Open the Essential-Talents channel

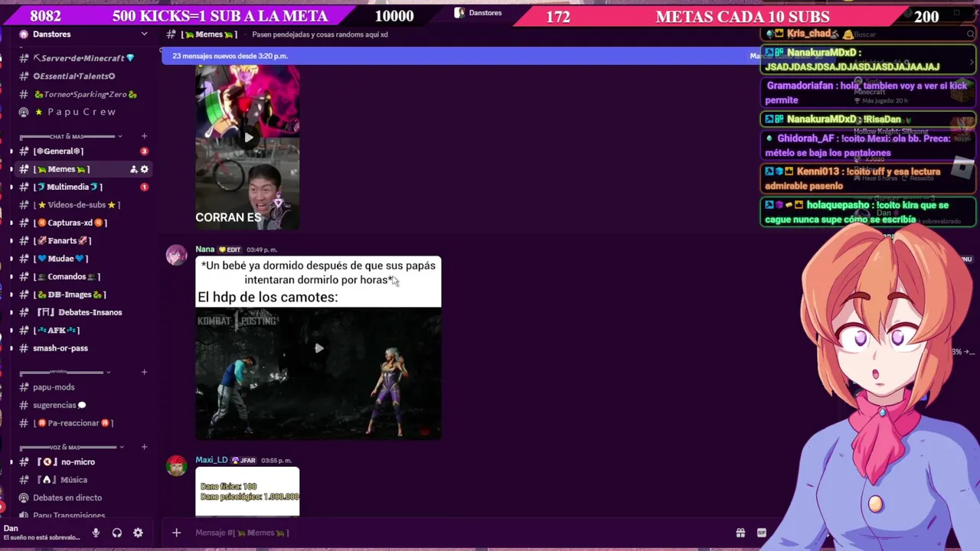[73, 77]
